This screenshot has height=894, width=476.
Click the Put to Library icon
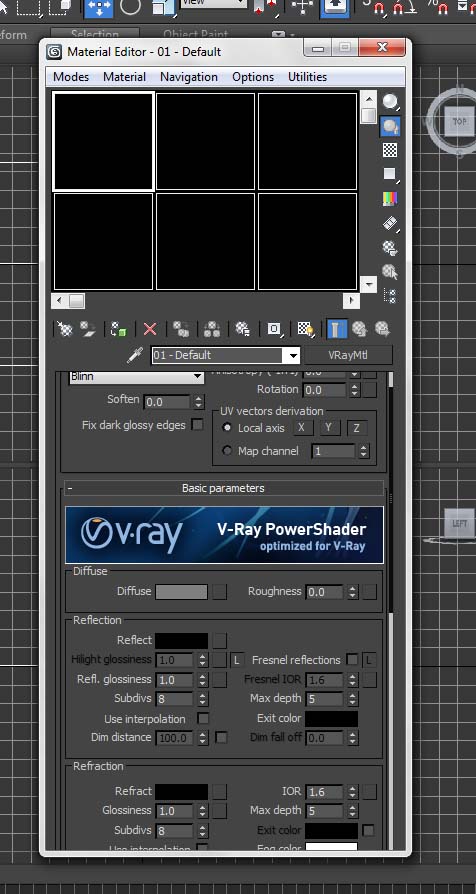click(243, 329)
